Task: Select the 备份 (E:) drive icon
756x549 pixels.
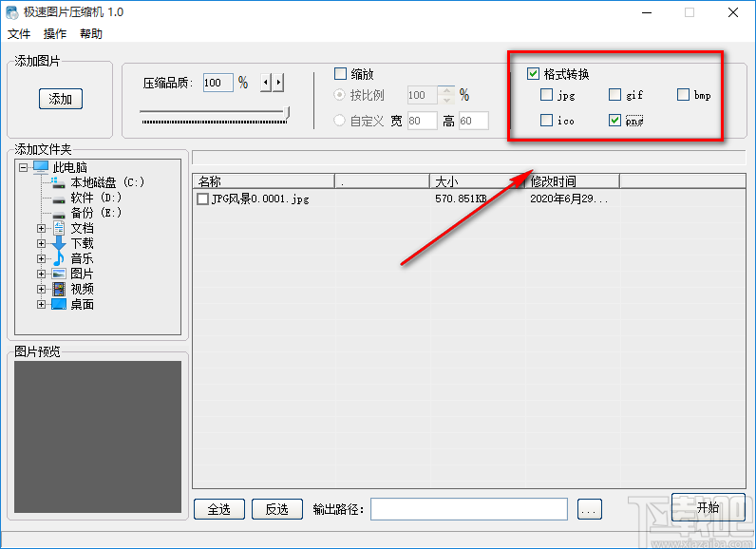Action: pos(58,214)
